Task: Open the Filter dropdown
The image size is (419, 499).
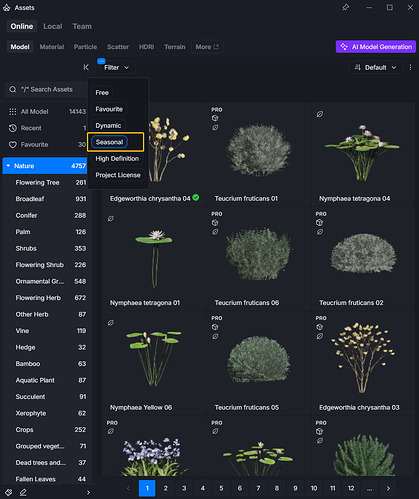Action: [116, 68]
